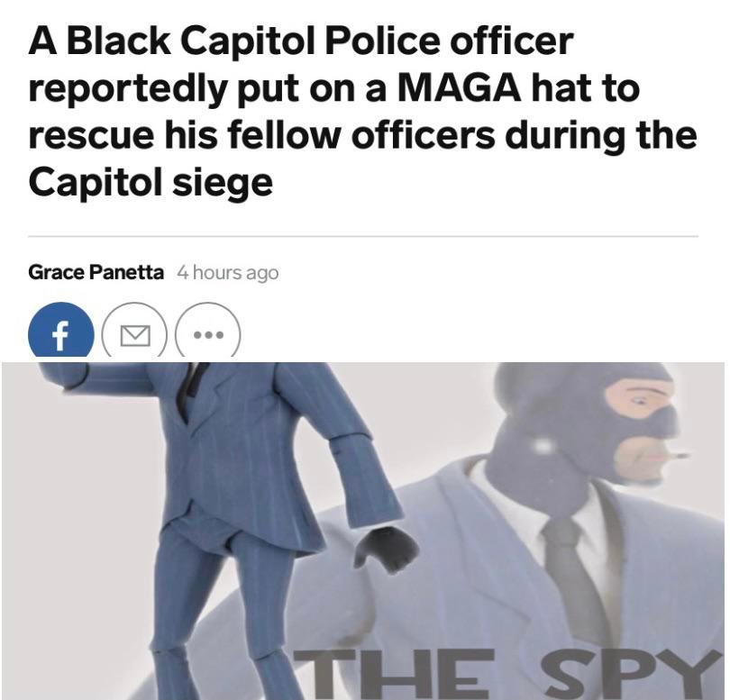Click the divider line under the headline

pos(363,236)
